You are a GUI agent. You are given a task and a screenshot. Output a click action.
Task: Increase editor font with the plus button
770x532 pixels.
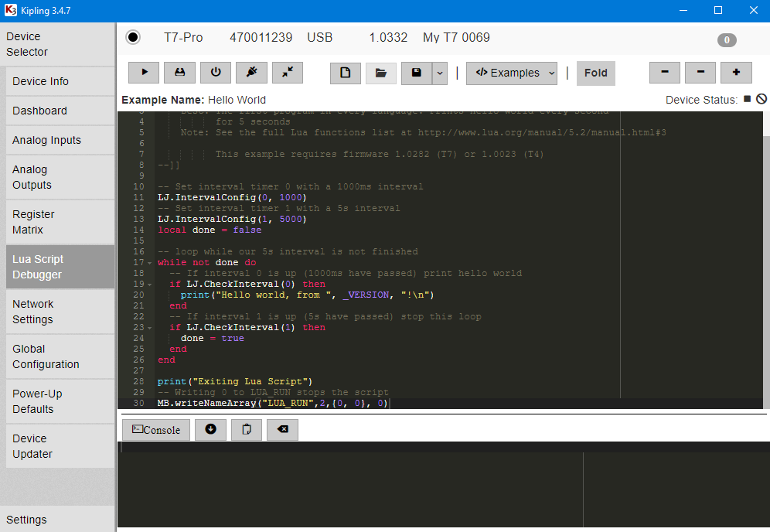(736, 72)
